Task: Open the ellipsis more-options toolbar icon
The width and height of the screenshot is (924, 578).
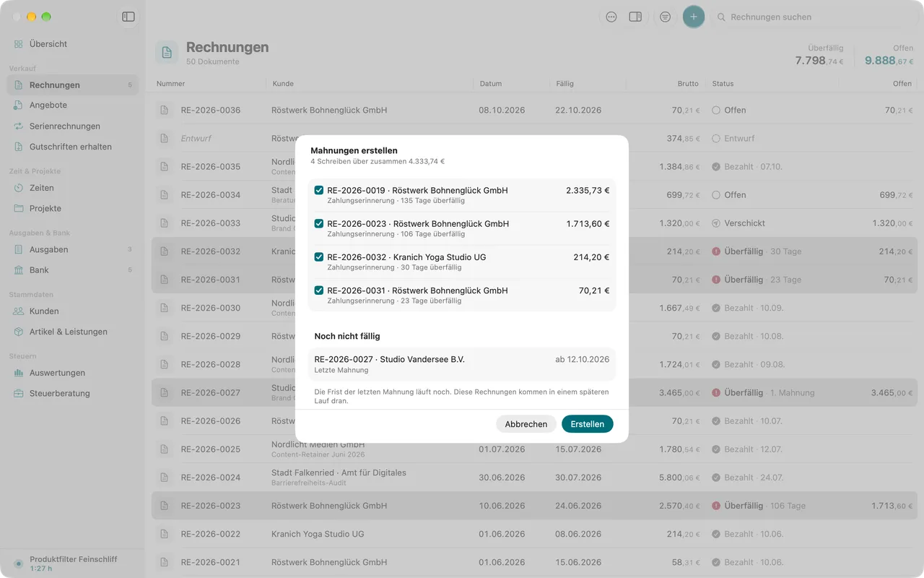Action: tap(611, 17)
